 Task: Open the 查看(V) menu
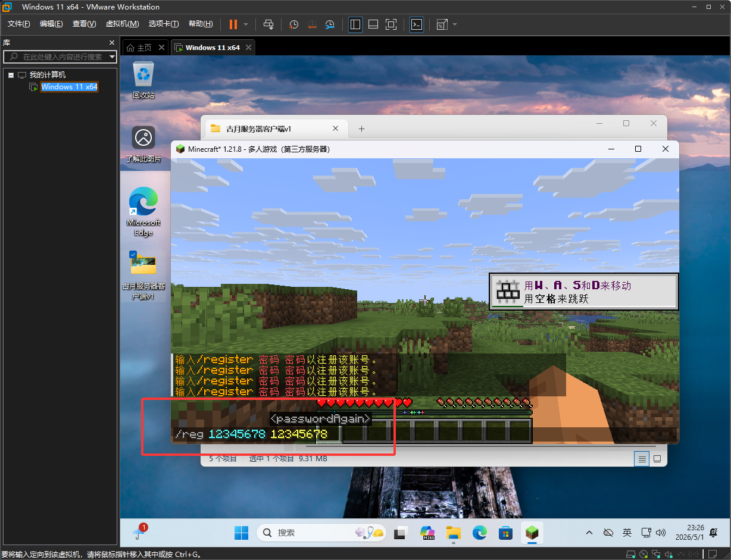[84, 24]
